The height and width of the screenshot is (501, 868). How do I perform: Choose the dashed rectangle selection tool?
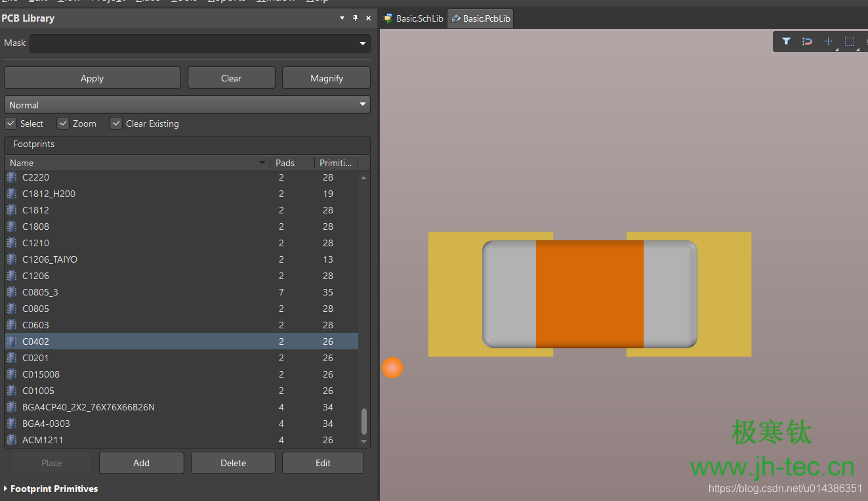850,41
